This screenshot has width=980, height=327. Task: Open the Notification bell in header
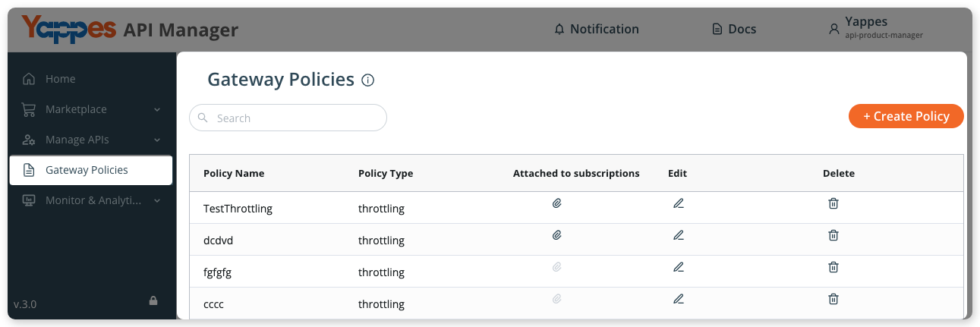597,30
